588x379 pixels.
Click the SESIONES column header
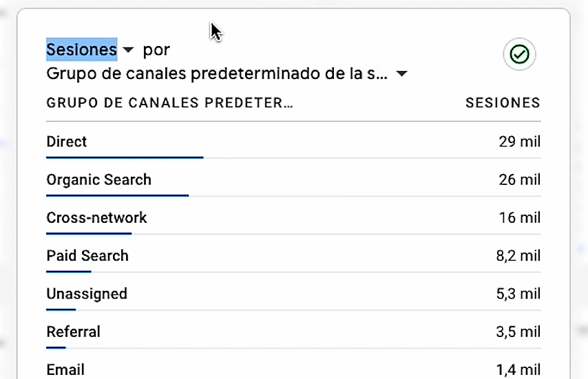[503, 103]
